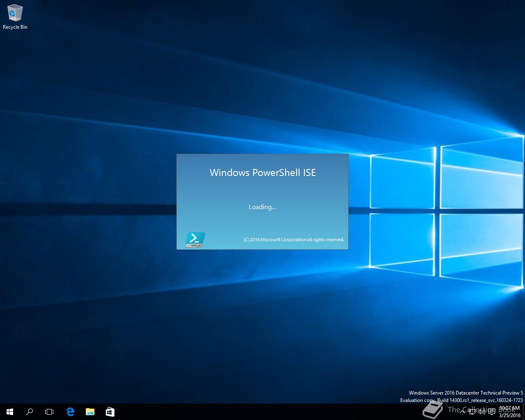Click the 'Loading...' text on the splash

click(262, 207)
